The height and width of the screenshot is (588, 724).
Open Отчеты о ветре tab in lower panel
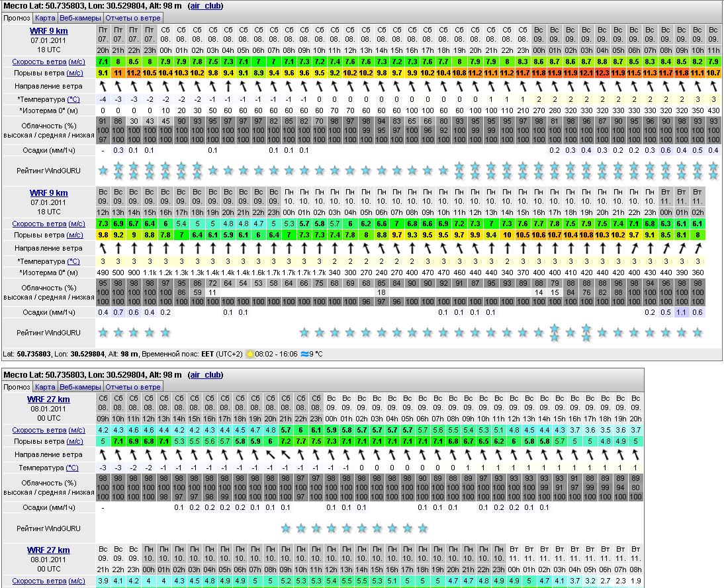134,386
